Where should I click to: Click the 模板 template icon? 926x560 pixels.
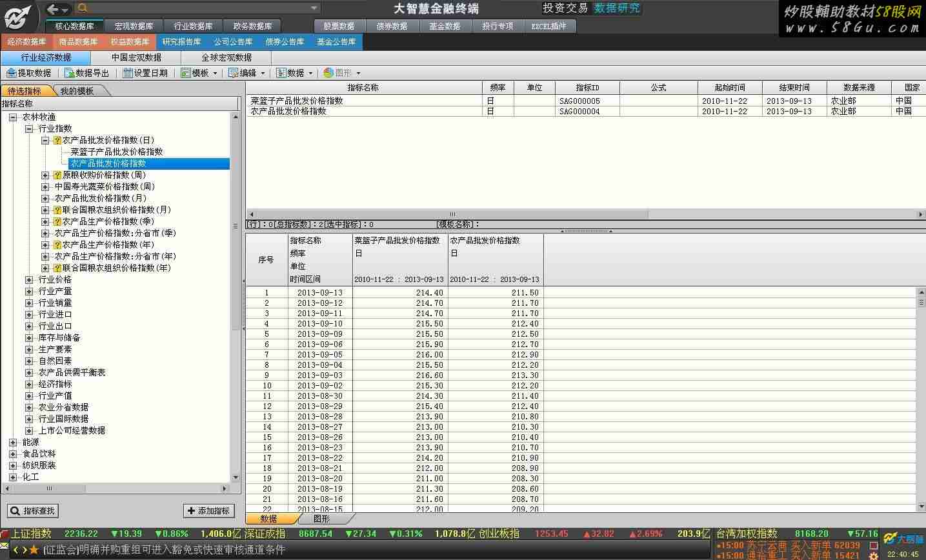(186, 73)
